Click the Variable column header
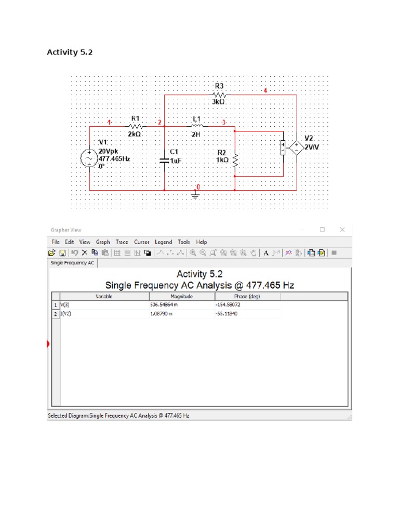This screenshot has width=399, height=532. click(x=104, y=297)
